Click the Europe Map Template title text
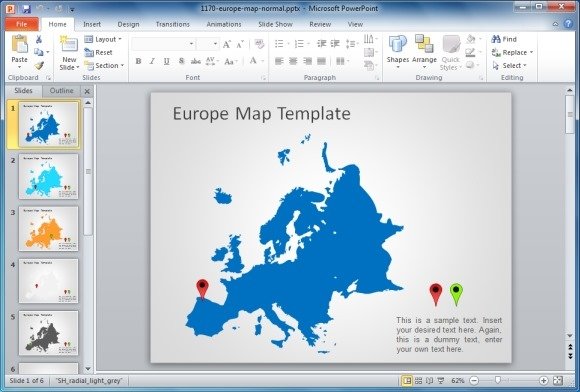Viewport: 580px width, 392px height. 262,114
